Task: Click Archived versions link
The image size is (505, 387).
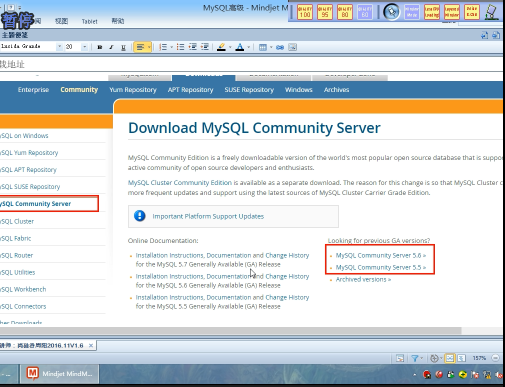Action: click(363, 279)
